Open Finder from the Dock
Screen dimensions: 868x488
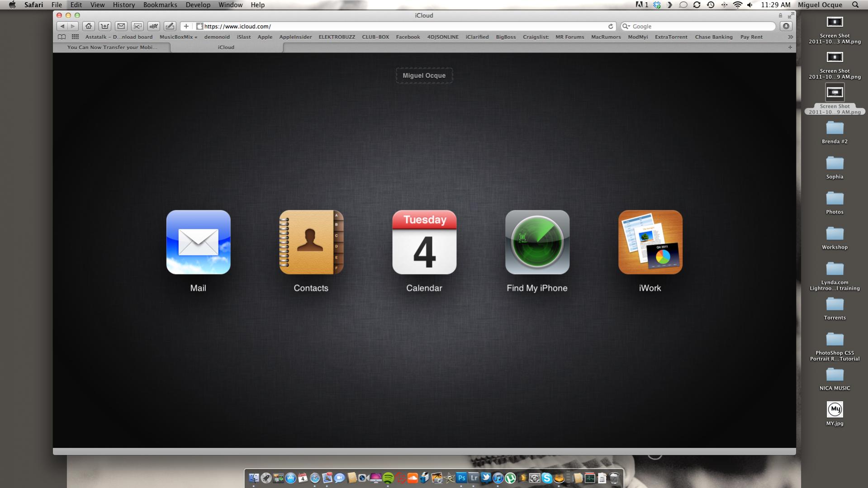click(254, 478)
